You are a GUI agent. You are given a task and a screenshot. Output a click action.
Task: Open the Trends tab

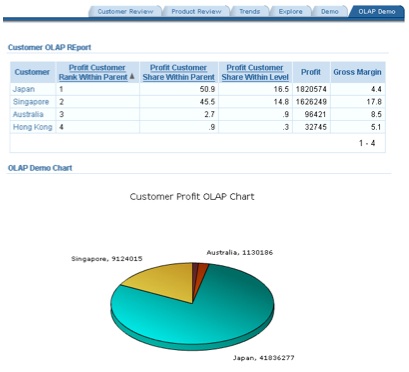(x=249, y=11)
